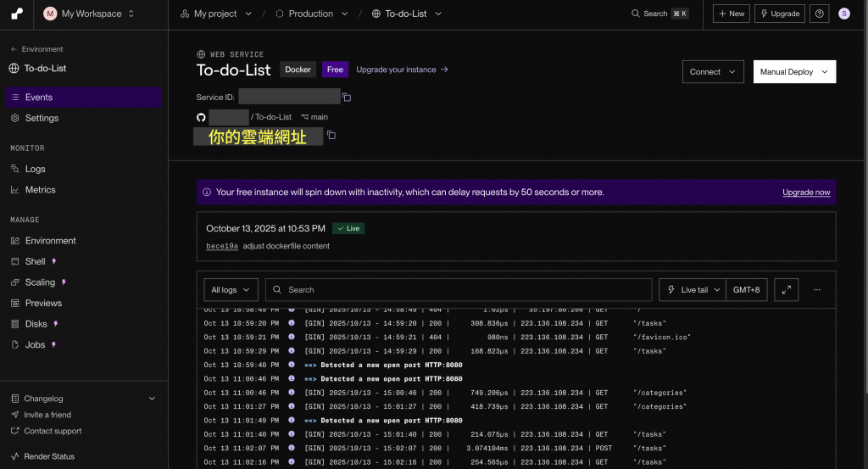Click the Upgrade button in the top bar
The width and height of the screenshot is (868, 469).
780,14
